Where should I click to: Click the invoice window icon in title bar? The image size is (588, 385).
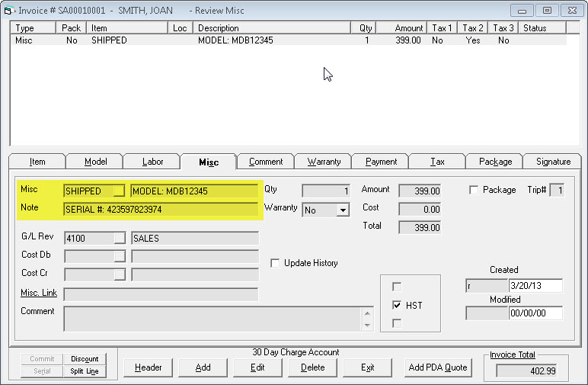[9, 10]
